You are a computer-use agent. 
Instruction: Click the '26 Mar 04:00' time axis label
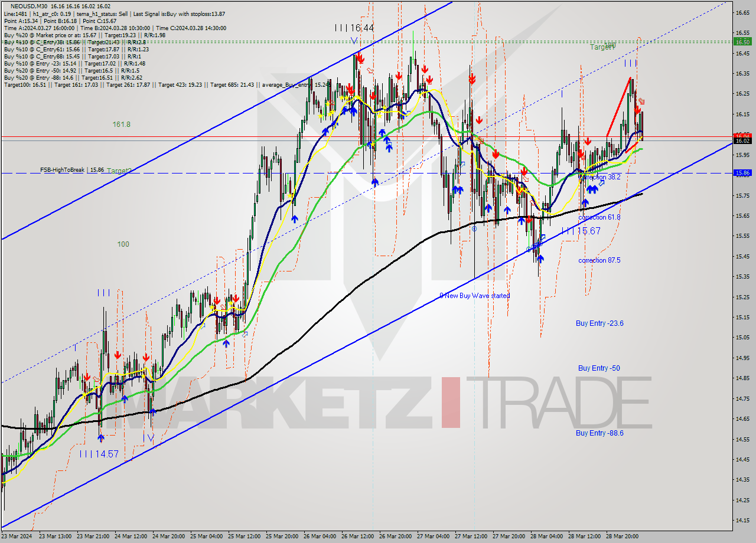320,537
